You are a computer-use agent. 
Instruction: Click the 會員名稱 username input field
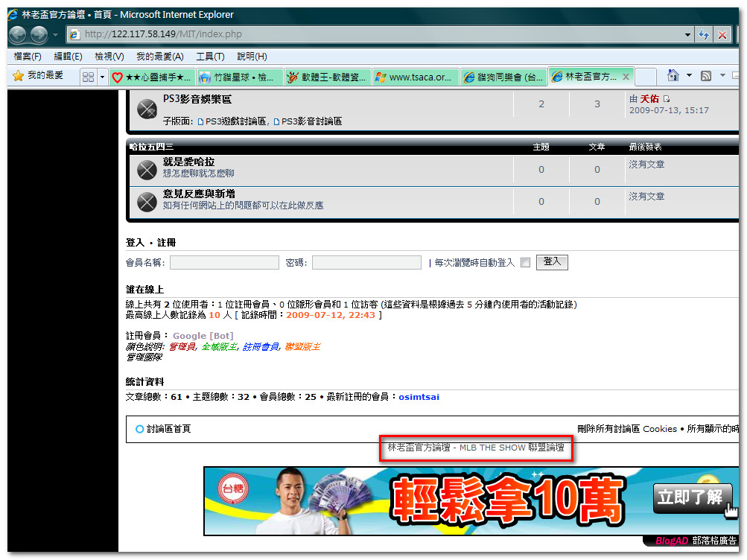[x=224, y=262]
